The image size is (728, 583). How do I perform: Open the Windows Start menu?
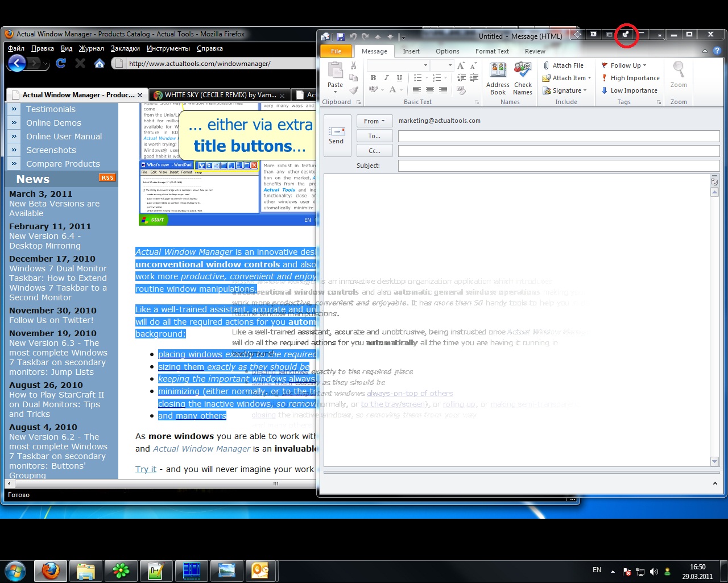coord(15,570)
